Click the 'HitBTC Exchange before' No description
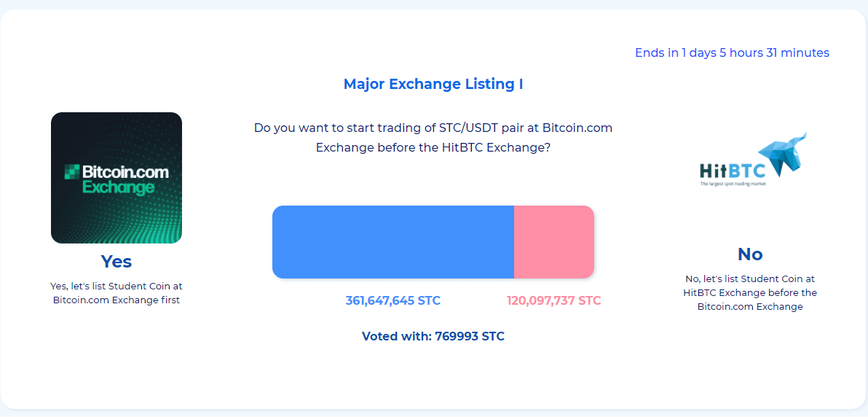 [750, 292]
